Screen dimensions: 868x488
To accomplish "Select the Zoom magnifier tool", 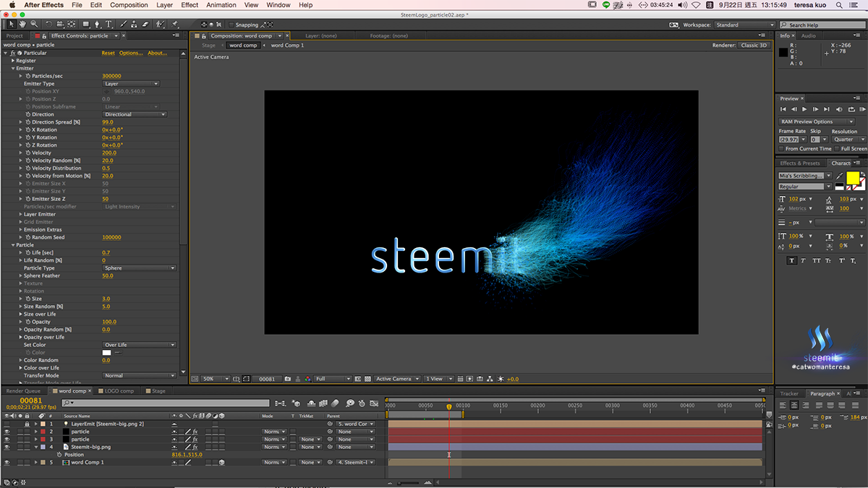I will point(34,25).
